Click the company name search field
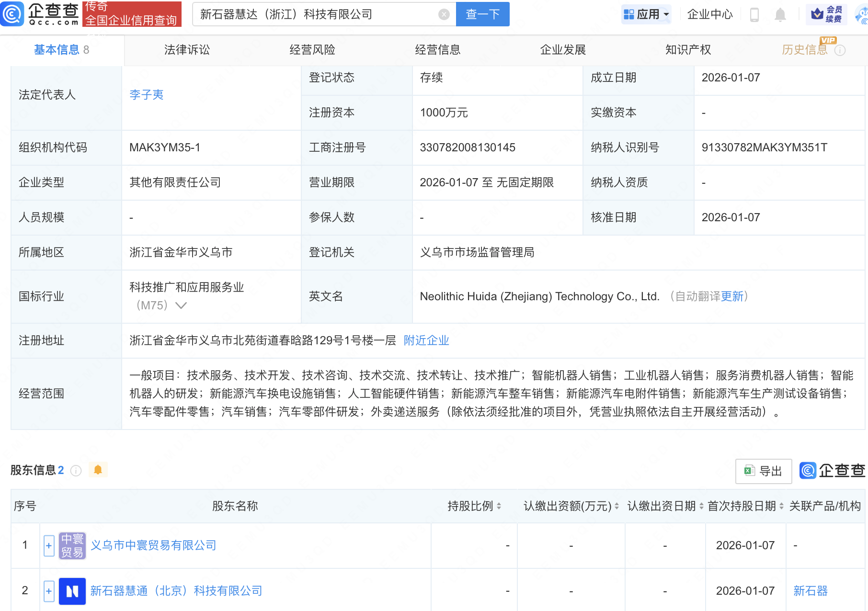 click(x=316, y=14)
